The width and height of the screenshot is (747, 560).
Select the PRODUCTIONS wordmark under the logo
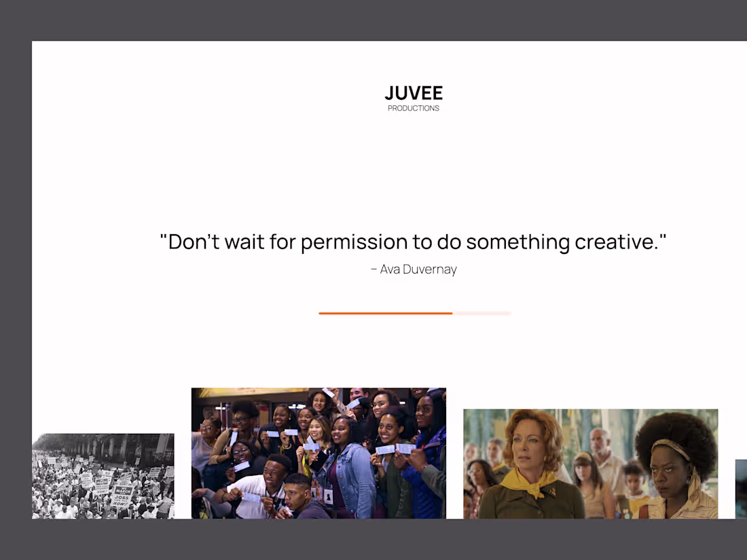pyautogui.click(x=414, y=108)
